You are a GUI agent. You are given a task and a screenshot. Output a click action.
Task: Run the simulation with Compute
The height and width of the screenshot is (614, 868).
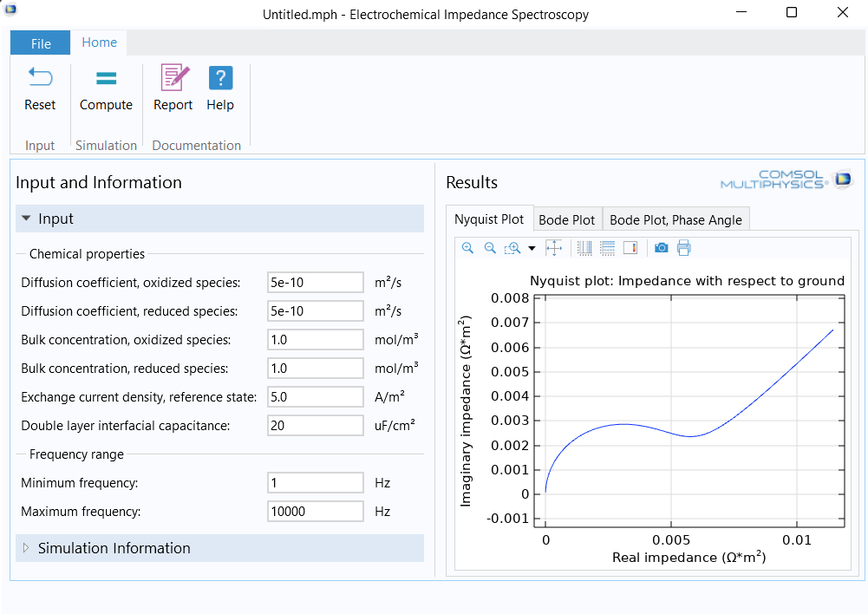106,79
